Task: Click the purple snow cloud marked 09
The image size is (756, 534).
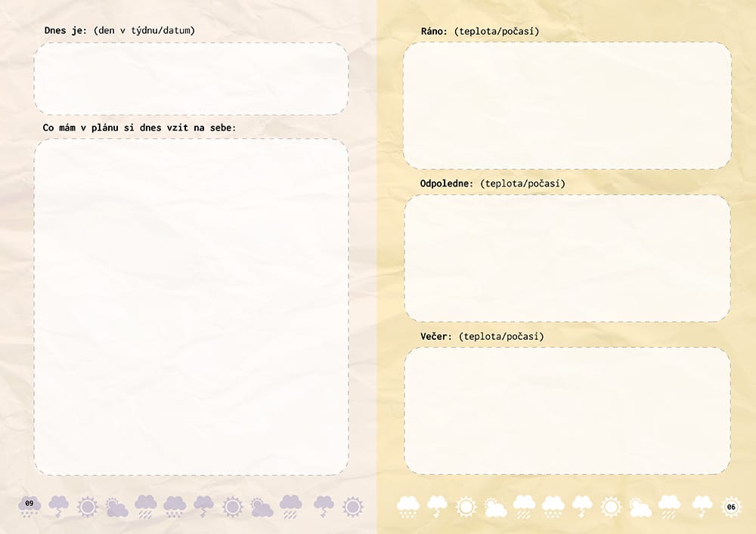Action: [29, 505]
